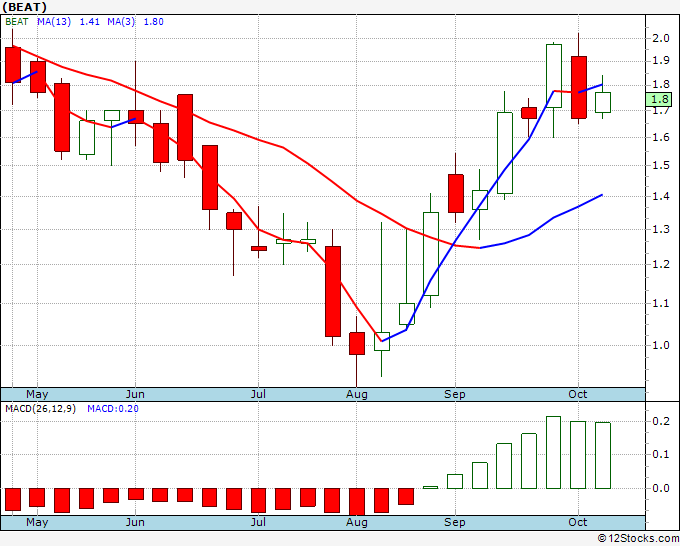Click the 1.0 price axis label
The image size is (680, 546).
[661, 345]
